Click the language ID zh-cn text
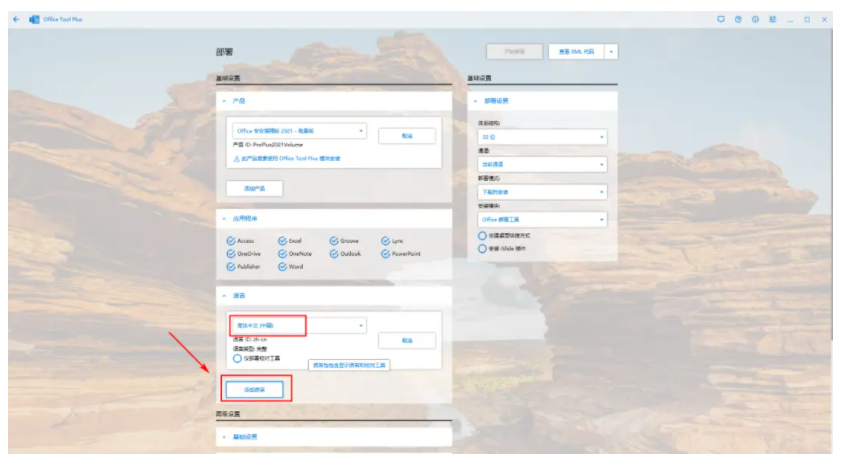This screenshot has height=463, width=842. click(250, 339)
